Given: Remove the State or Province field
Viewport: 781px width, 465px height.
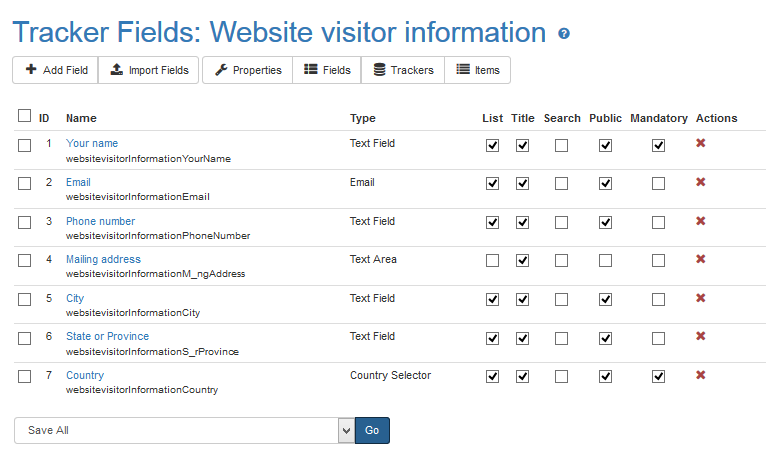Looking at the screenshot, I should pyautogui.click(x=701, y=336).
